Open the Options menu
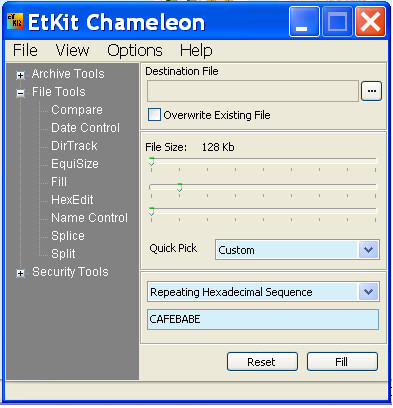Screen dimensions: 393x408 135,51
